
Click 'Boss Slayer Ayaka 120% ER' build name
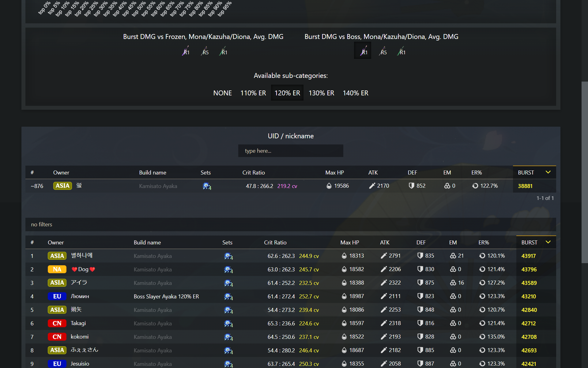click(166, 297)
